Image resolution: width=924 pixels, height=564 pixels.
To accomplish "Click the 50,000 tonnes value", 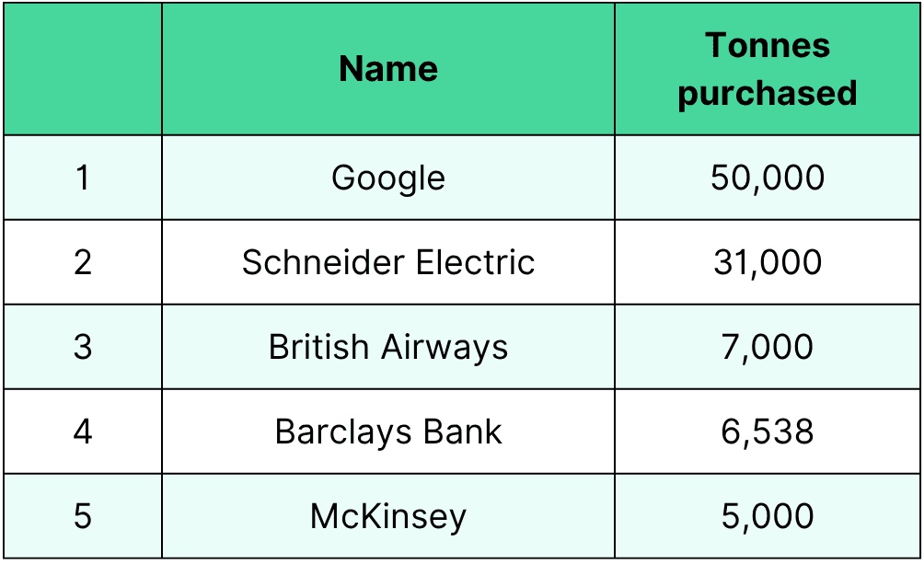I will click(x=768, y=178).
